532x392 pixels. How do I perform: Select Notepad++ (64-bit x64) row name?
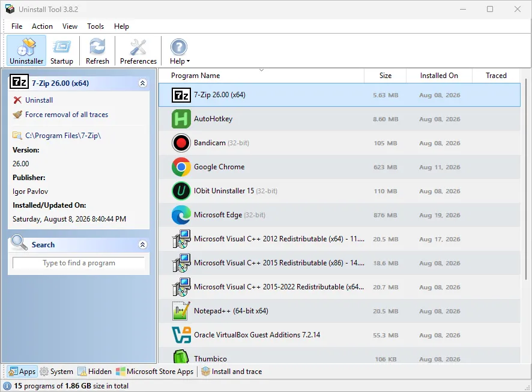(x=231, y=311)
